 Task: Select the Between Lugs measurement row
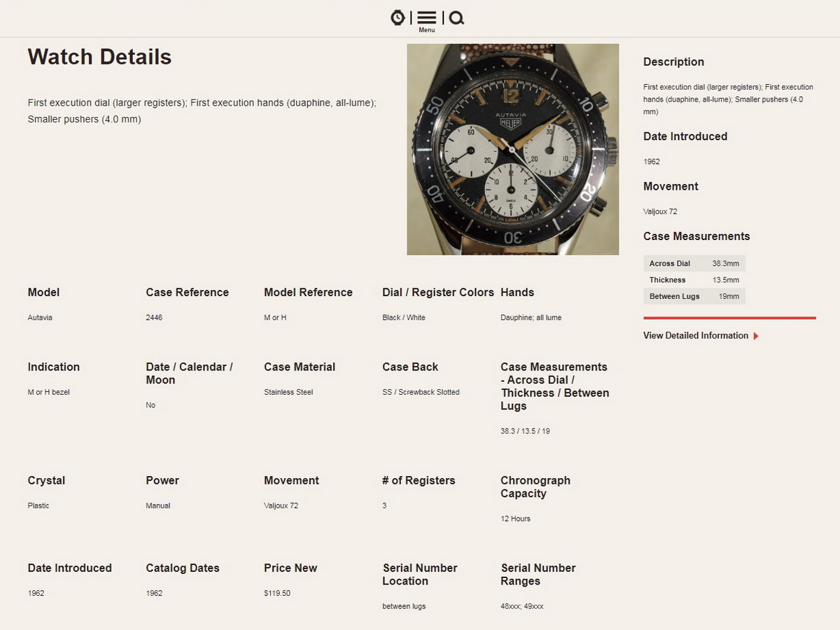click(694, 296)
